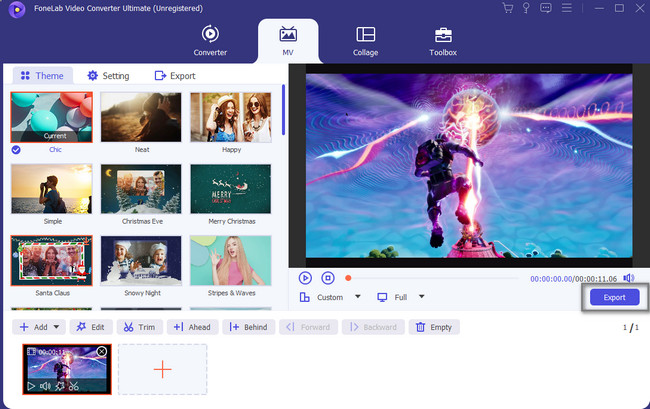The height and width of the screenshot is (409, 650).
Task: Click the blue Export button
Action: click(x=614, y=297)
